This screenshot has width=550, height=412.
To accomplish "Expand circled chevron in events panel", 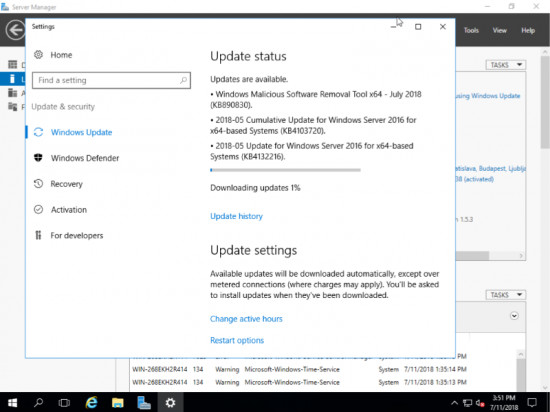I will coord(514,316).
